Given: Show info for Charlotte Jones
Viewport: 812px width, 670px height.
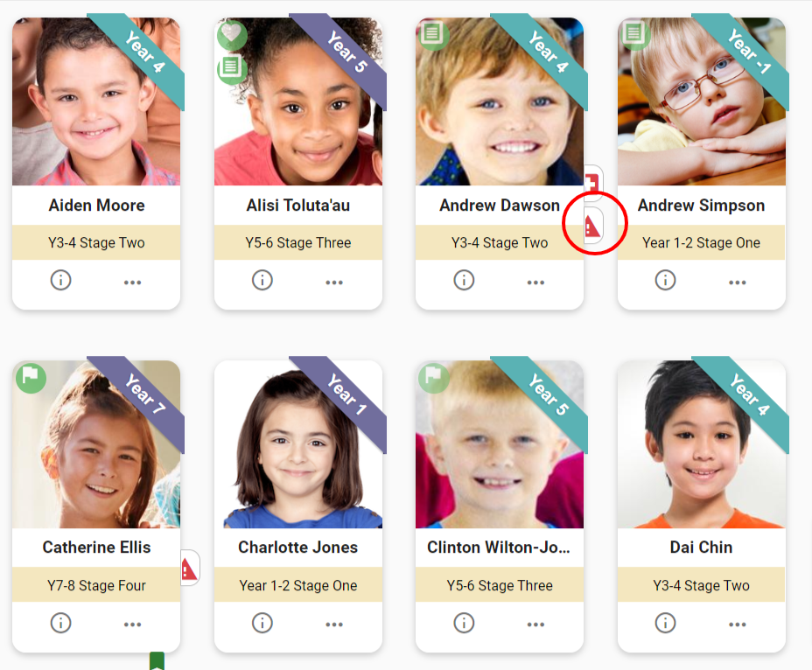Looking at the screenshot, I should [262, 623].
